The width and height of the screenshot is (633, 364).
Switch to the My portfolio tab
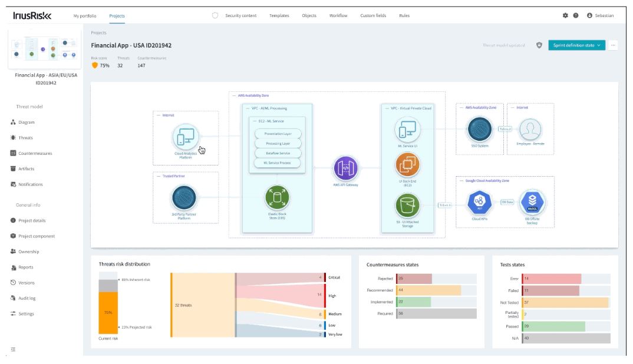pyautogui.click(x=85, y=16)
